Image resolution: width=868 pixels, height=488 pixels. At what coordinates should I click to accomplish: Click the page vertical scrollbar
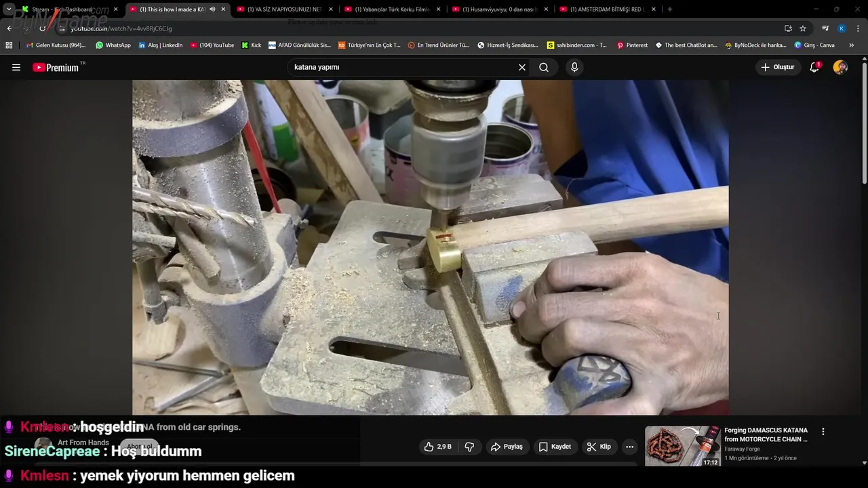point(864,122)
